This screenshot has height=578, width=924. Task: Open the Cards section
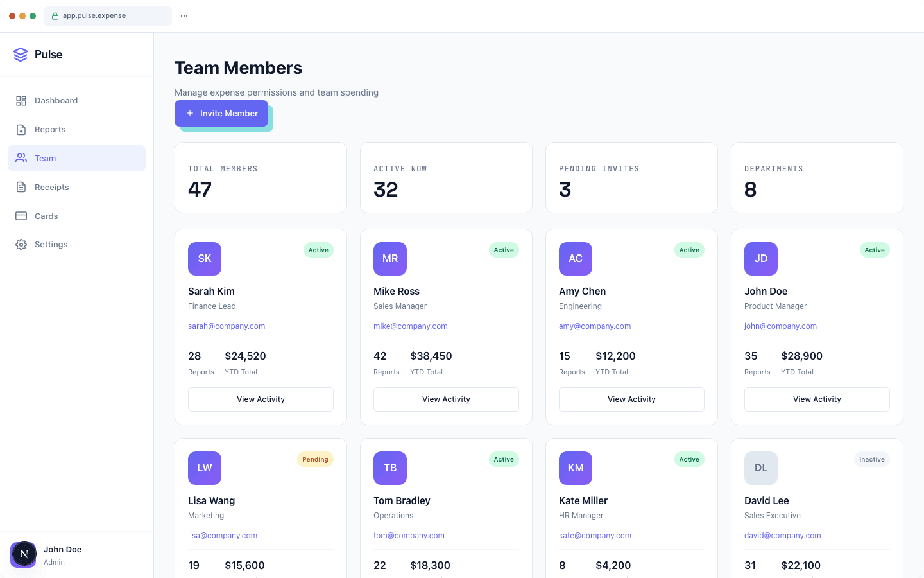[x=76, y=216]
